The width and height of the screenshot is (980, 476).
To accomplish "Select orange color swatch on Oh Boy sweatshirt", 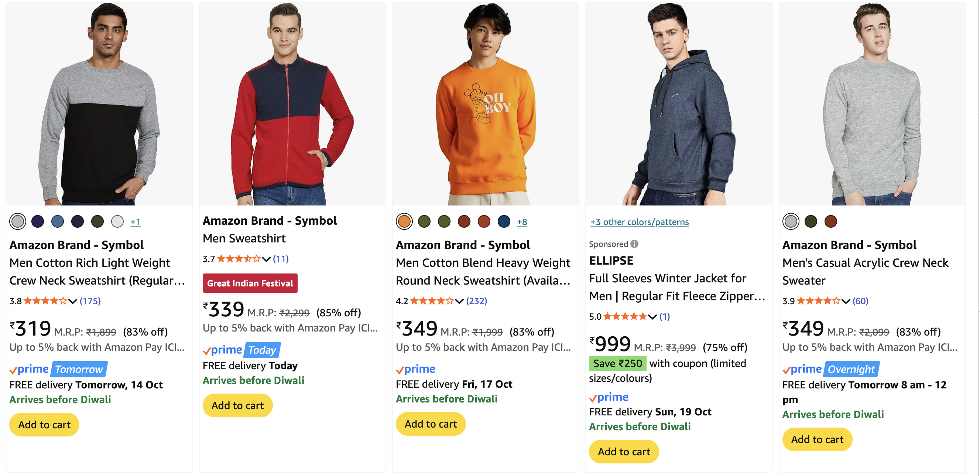I will tap(404, 222).
